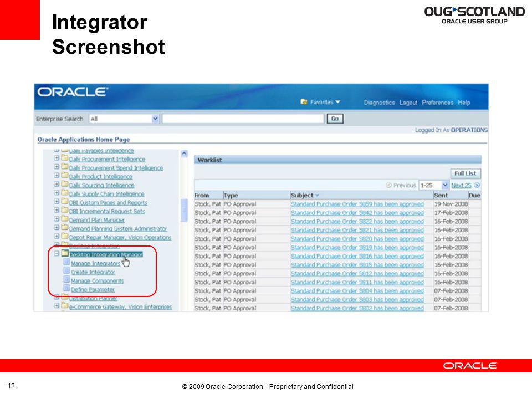
Task: Expand Daily Procurement Intelligence node
Action: click(57, 158)
